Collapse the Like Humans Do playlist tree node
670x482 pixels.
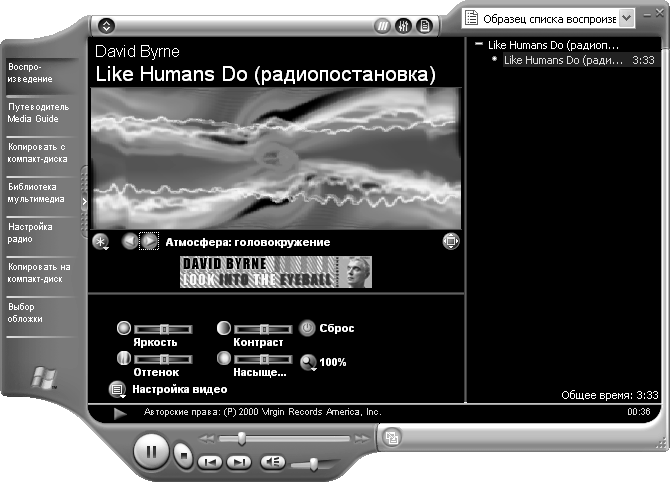479,44
